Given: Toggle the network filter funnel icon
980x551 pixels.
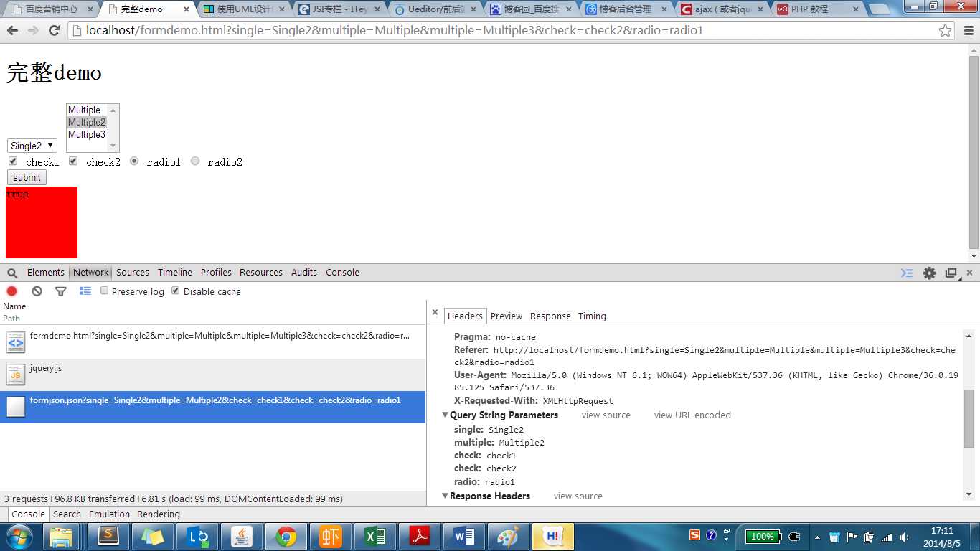Looking at the screenshot, I should pyautogui.click(x=61, y=291).
